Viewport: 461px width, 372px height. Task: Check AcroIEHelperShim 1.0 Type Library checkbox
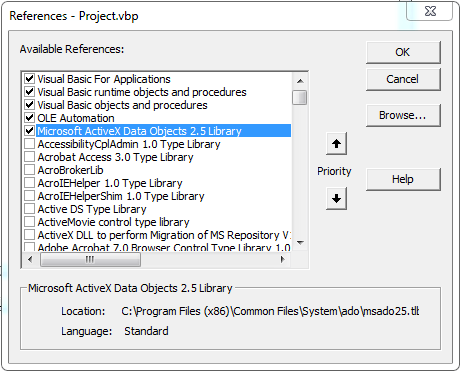pyautogui.click(x=29, y=196)
